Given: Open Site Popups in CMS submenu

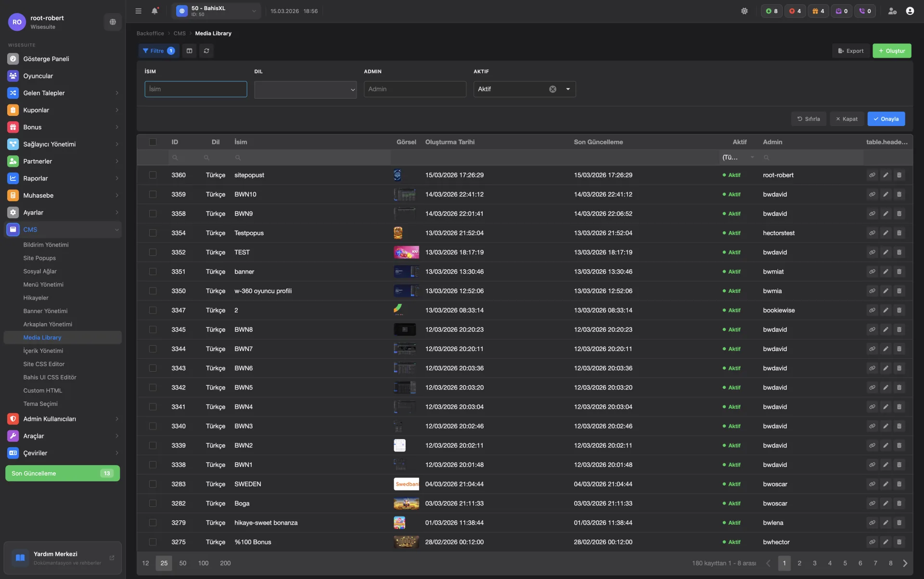Looking at the screenshot, I should [x=39, y=258].
